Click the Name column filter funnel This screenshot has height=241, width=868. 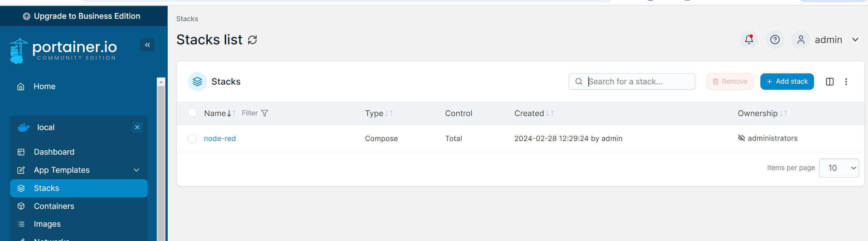tap(264, 113)
